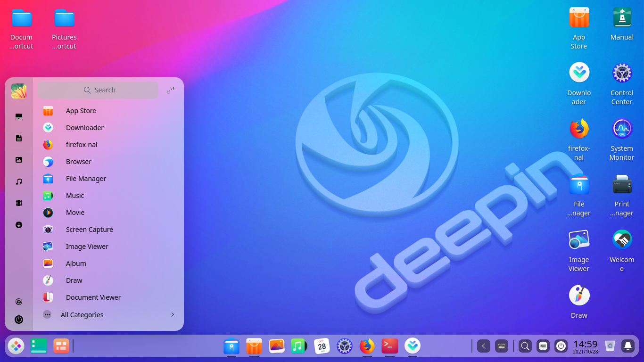Viewport: 644px width, 362px height.
Task: Click the user avatar in the launcher
Action: tap(19, 91)
